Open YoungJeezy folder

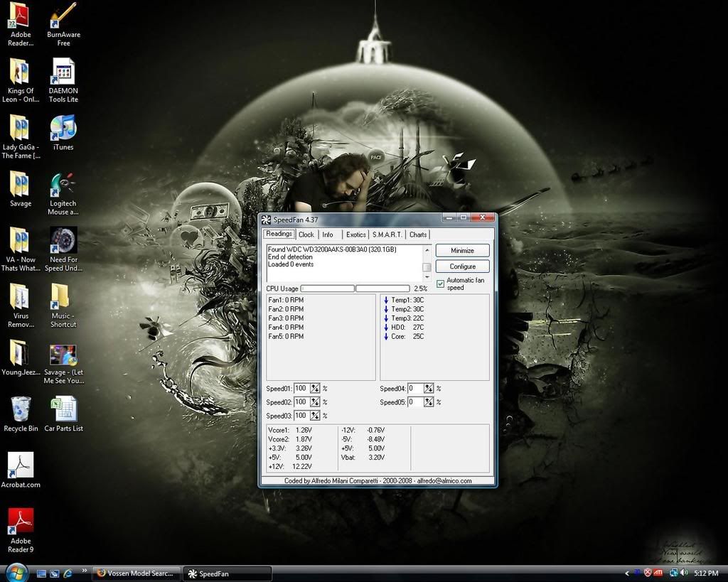pos(21,357)
